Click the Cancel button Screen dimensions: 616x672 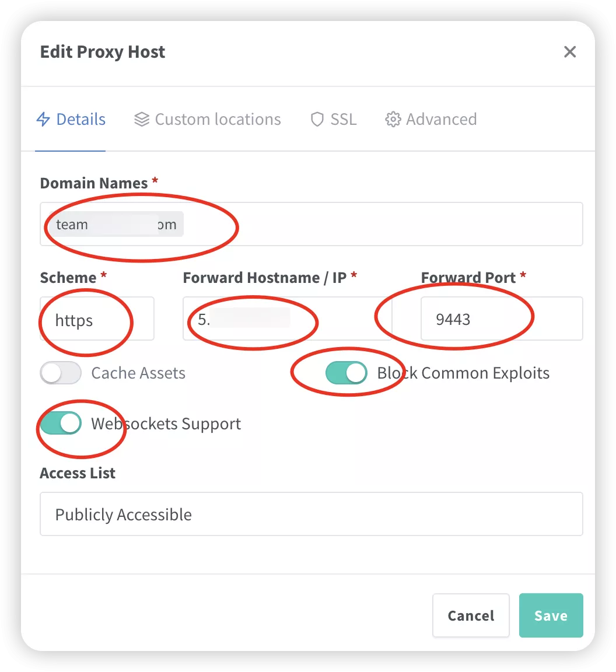471,615
